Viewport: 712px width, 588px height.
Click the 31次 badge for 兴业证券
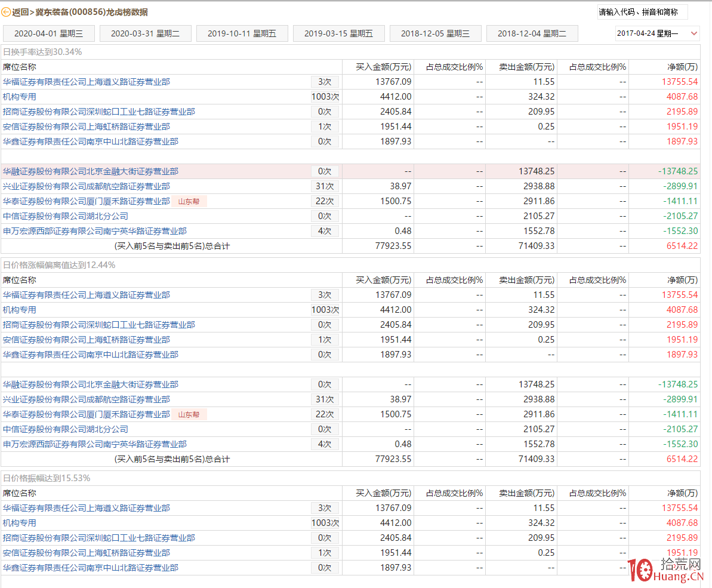click(x=326, y=186)
